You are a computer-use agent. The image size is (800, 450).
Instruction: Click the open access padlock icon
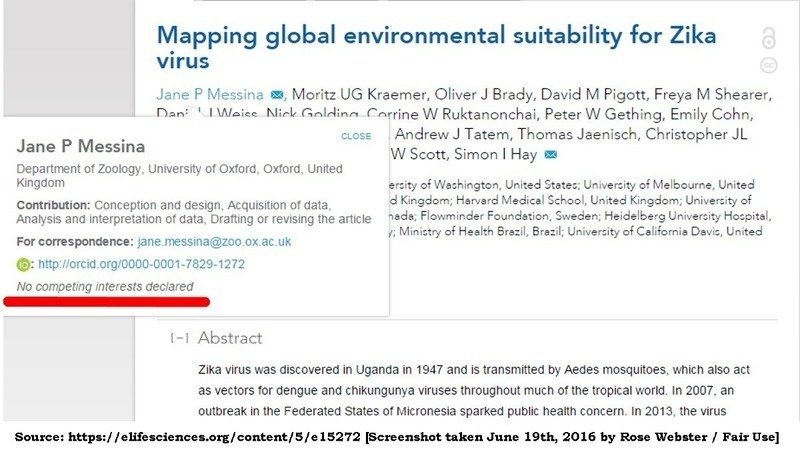[x=768, y=39]
